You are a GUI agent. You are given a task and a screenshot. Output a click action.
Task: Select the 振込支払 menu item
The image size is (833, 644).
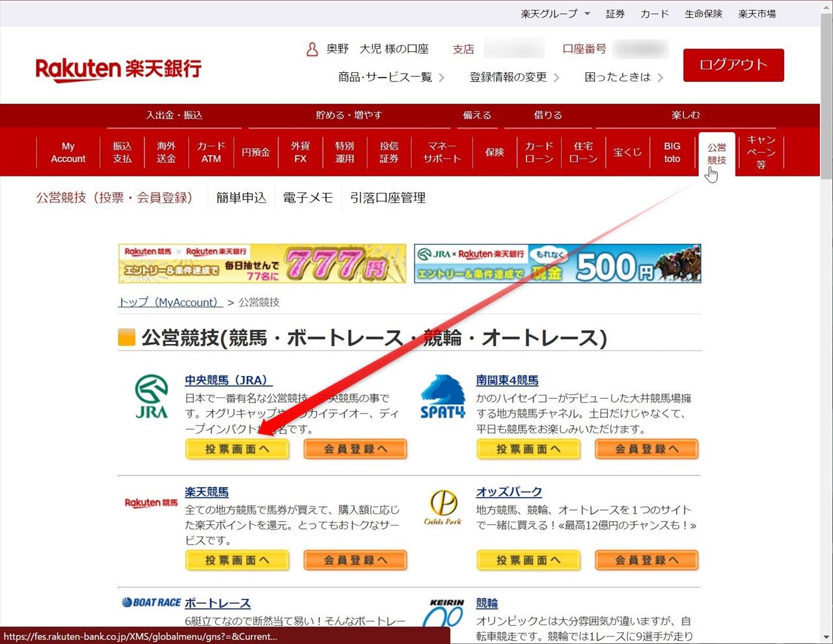[122, 152]
